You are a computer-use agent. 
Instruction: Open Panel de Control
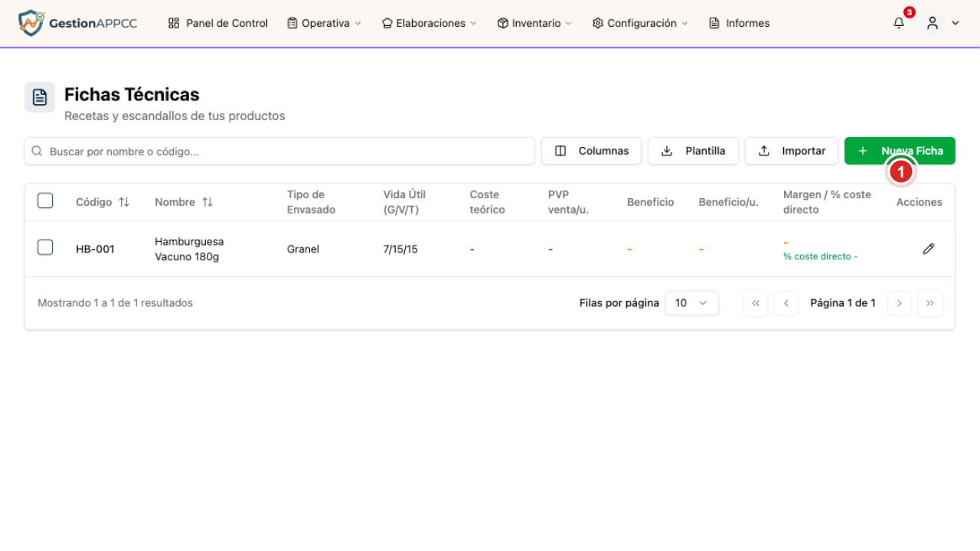218,23
